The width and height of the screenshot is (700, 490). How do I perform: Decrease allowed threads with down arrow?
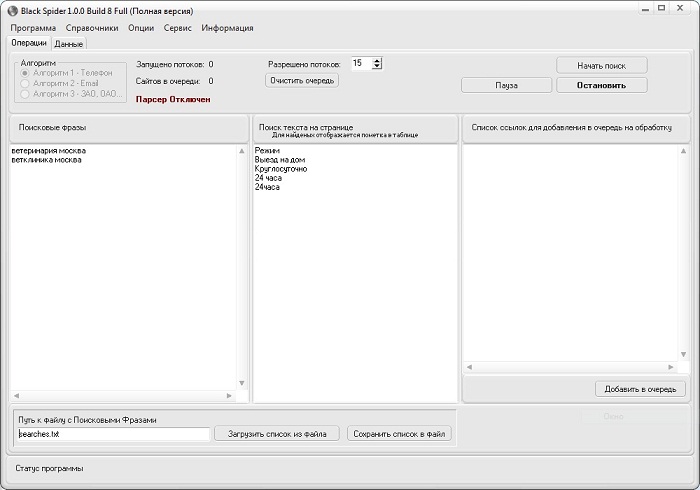[x=377, y=66]
